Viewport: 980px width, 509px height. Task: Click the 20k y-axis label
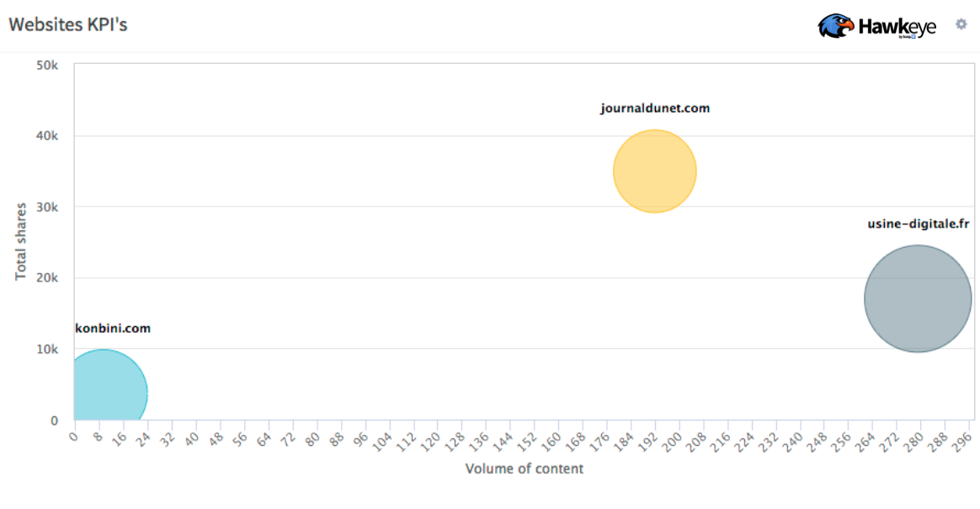[48, 277]
